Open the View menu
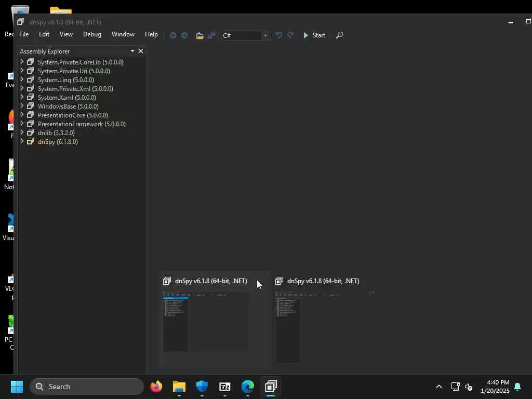The height and width of the screenshot is (399, 532). coord(66,34)
